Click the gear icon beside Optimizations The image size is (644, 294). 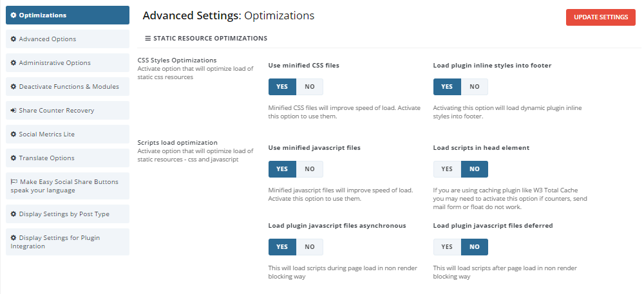tap(14, 15)
